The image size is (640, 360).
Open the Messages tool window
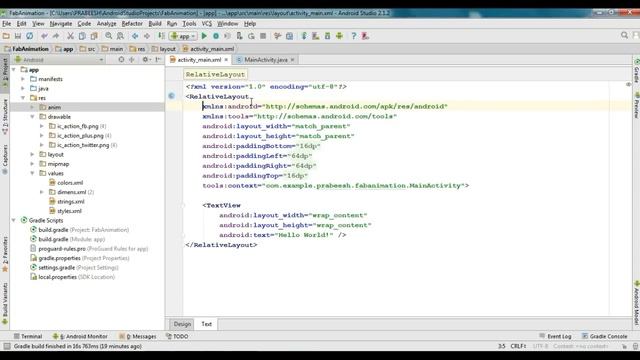pos(138,336)
